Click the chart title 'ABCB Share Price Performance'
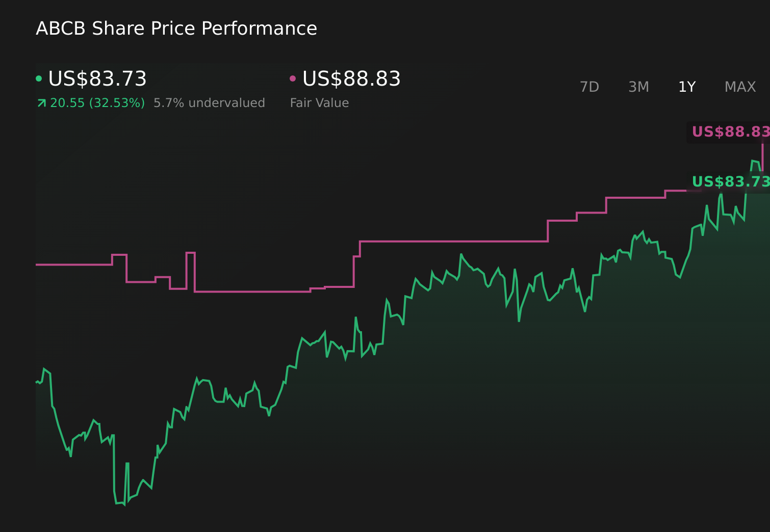The image size is (770, 532). click(177, 29)
